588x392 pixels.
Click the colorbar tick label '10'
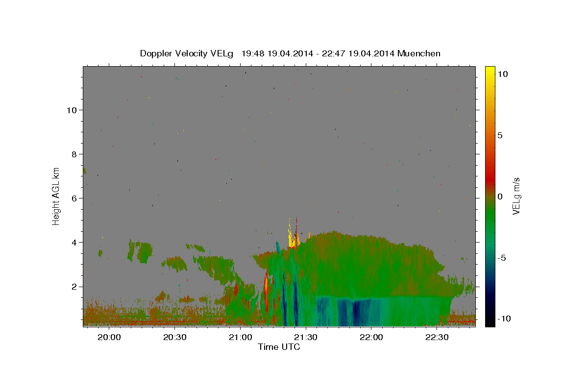[502, 73]
